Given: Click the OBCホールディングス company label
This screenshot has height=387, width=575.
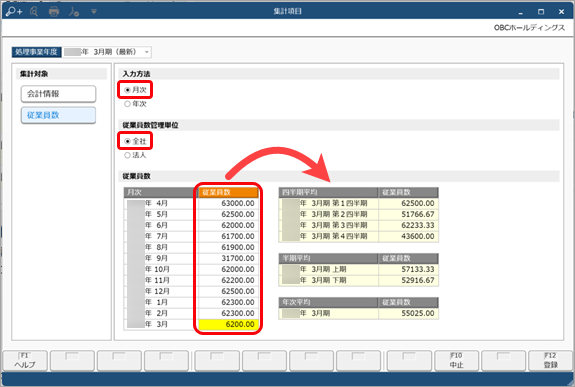Looking at the screenshot, I should tap(529, 28).
